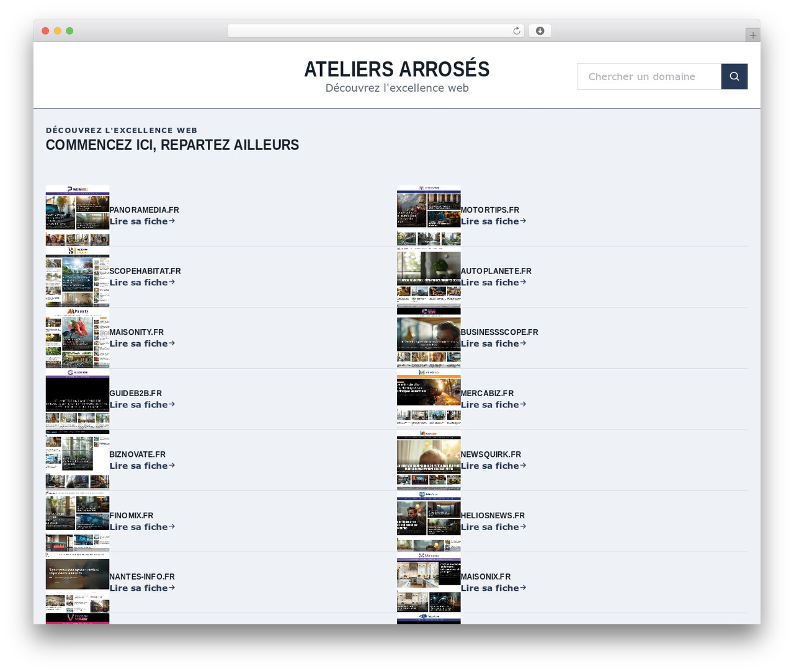This screenshot has height=672, width=794.
Task: Open 'Lire sa fiche' for MOTORTIPS.FR
Action: coord(493,221)
